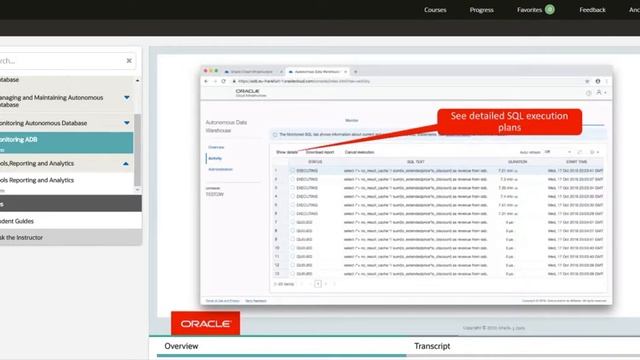
Task: Open Ask the Instructor in sidebar
Action: (x=71, y=237)
